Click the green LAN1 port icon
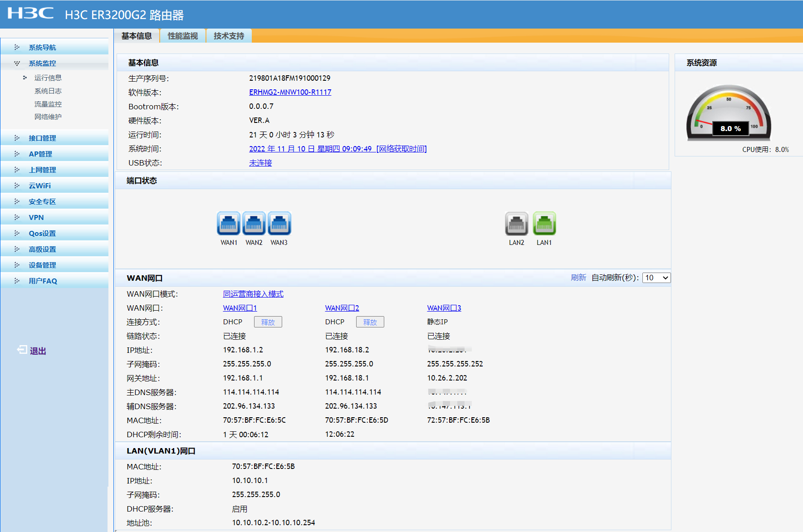This screenshot has height=532, width=803. pos(544,223)
